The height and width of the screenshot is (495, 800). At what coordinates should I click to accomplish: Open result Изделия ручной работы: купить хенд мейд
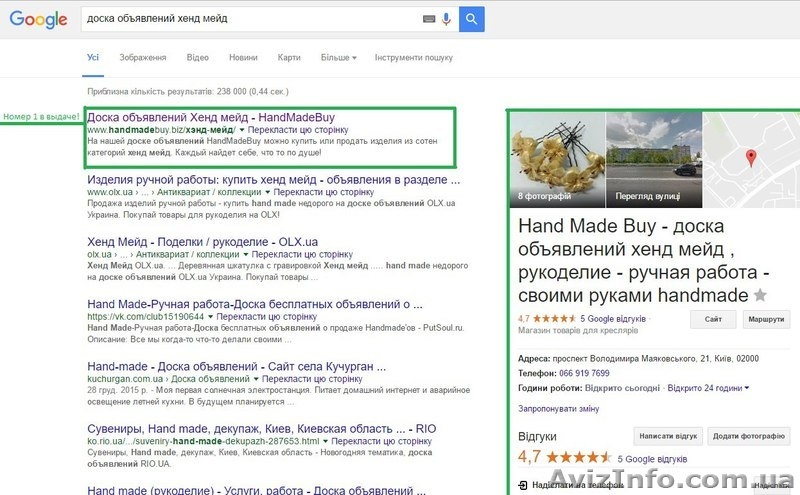point(273,180)
